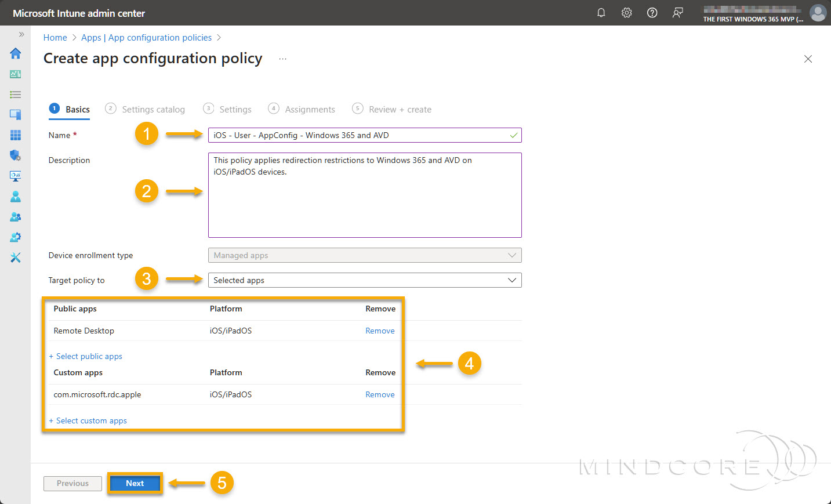The width and height of the screenshot is (831, 504).
Task: Click the Next button
Action: pyautogui.click(x=135, y=483)
